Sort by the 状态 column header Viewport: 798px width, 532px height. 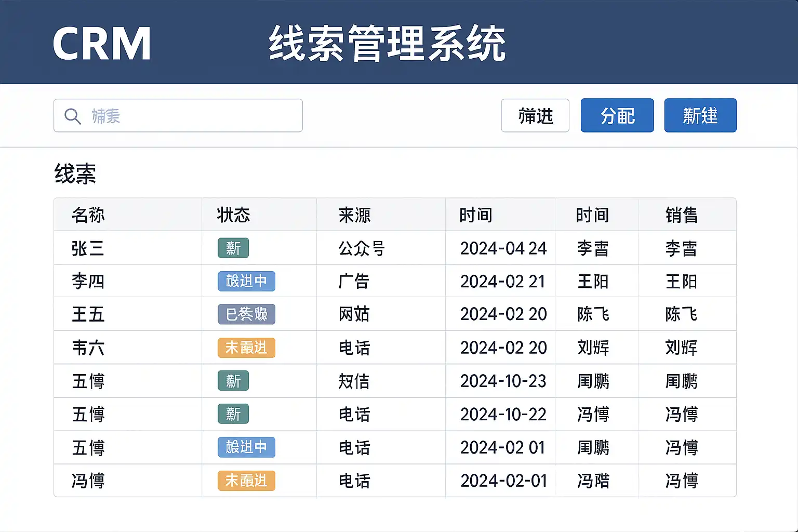233,215
